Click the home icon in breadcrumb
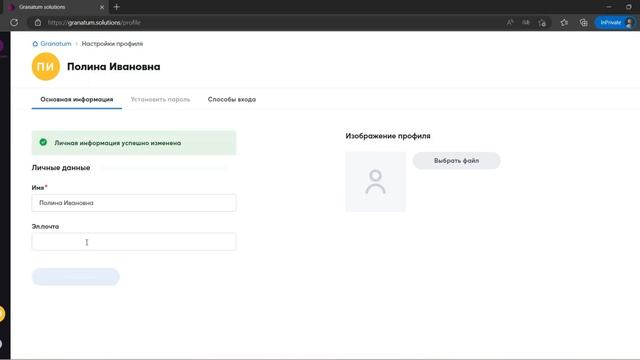The height and width of the screenshot is (360, 640). pyautogui.click(x=35, y=44)
